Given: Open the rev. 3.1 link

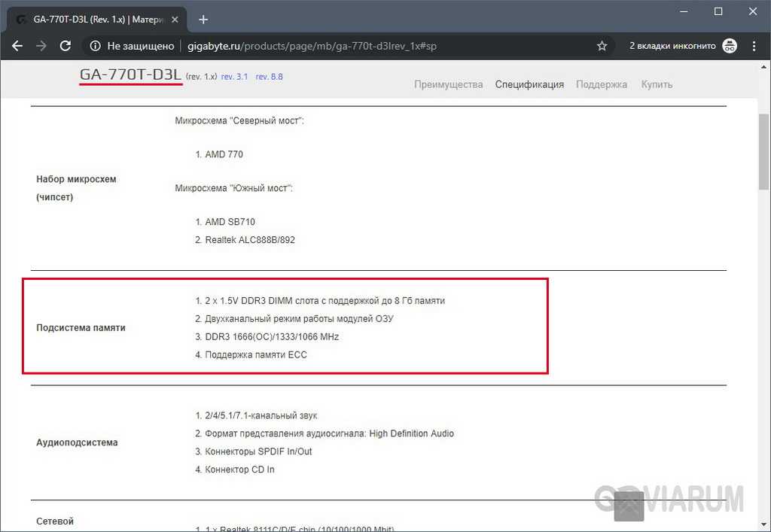Looking at the screenshot, I should coord(234,77).
